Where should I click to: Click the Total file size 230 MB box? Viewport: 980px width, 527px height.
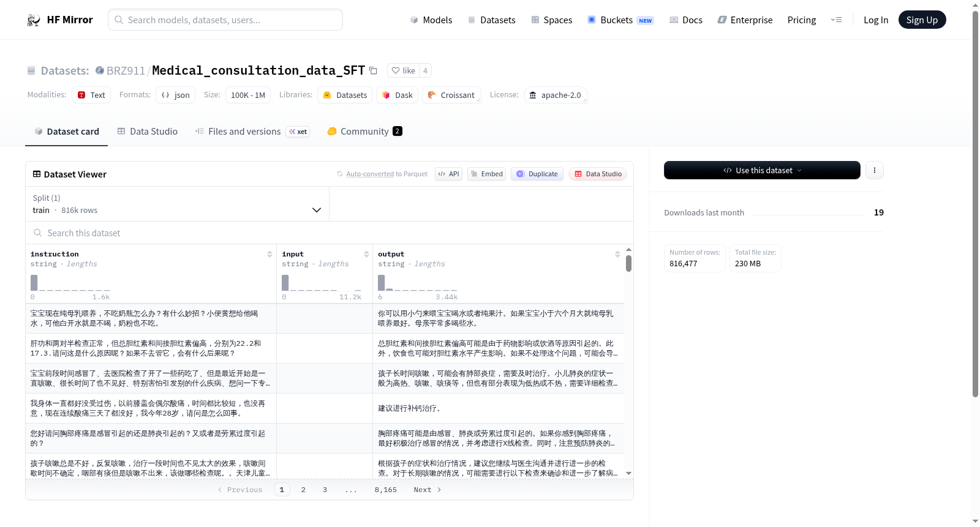tap(755, 258)
